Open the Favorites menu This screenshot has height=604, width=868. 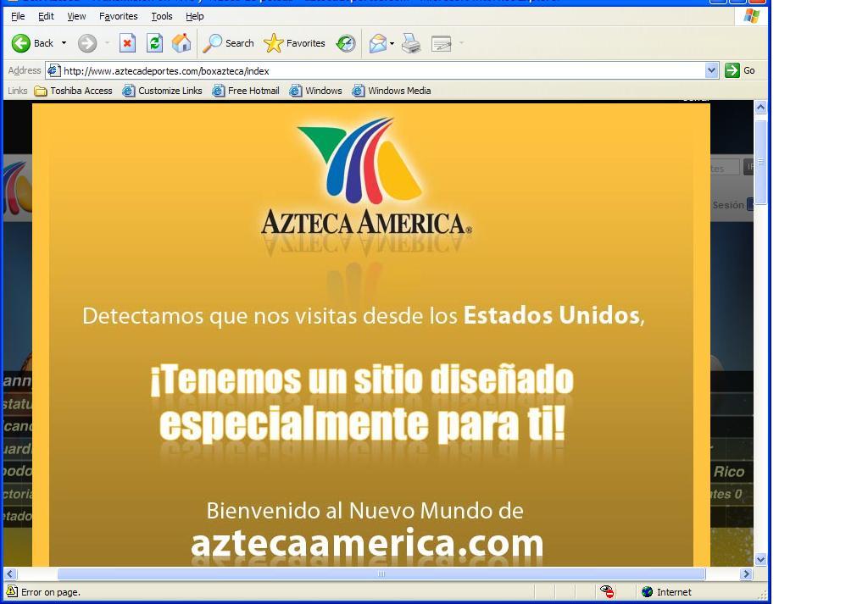click(x=119, y=16)
